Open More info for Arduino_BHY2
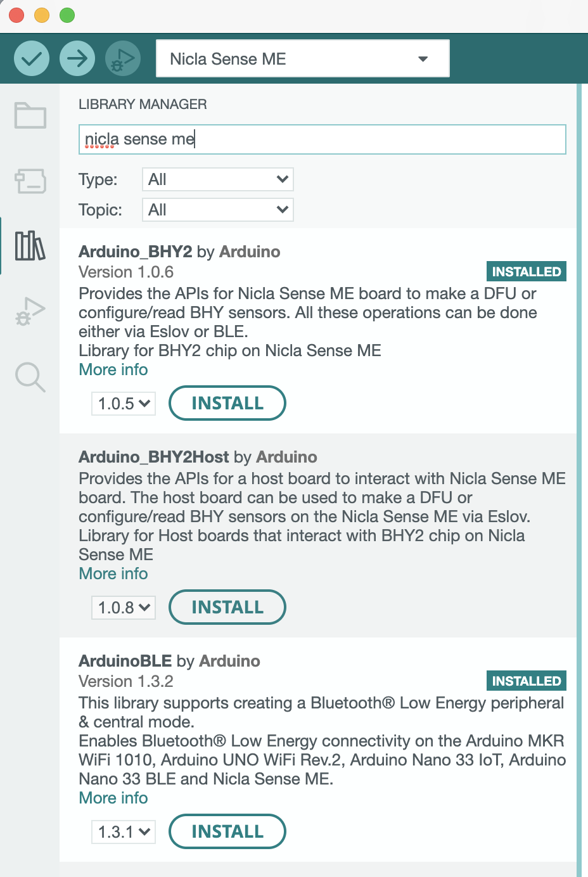The height and width of the screenshot is (877, 588). (x=113, y=370)
